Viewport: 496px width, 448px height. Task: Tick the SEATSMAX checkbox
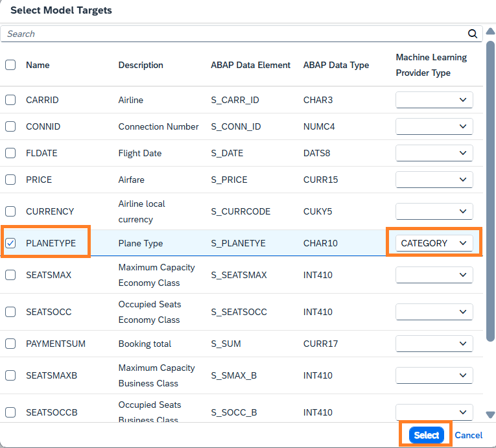10,275
